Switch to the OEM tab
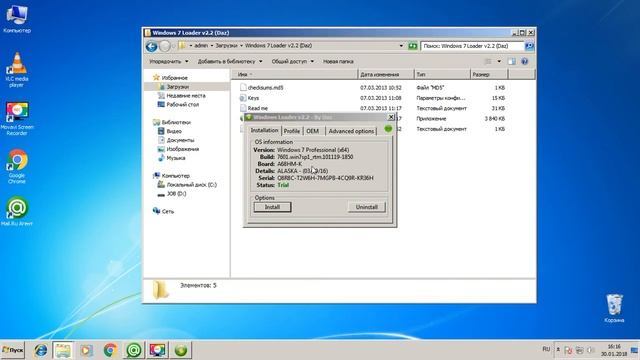 313,131
